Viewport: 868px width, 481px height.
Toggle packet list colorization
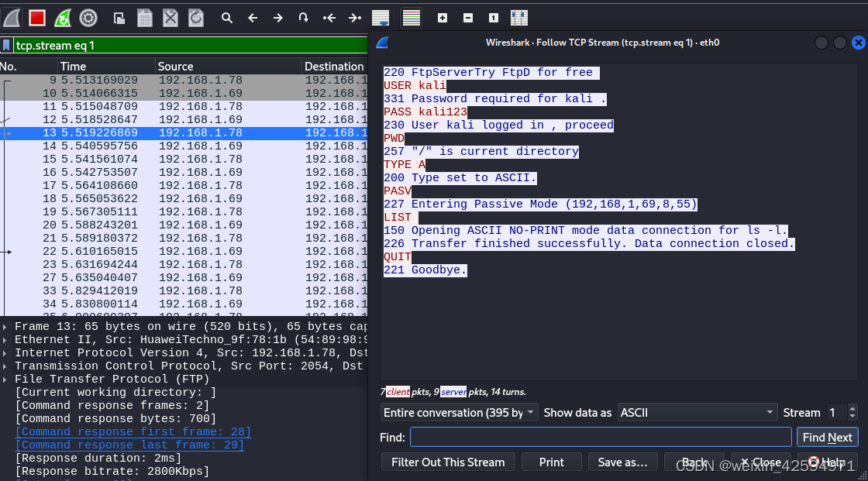[x=412, y=19]
